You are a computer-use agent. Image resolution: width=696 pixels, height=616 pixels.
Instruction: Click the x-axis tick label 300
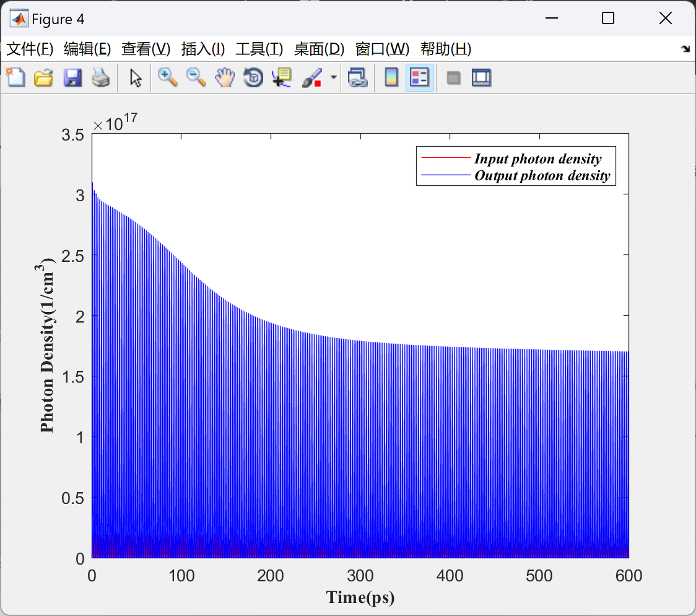(360, 576)
